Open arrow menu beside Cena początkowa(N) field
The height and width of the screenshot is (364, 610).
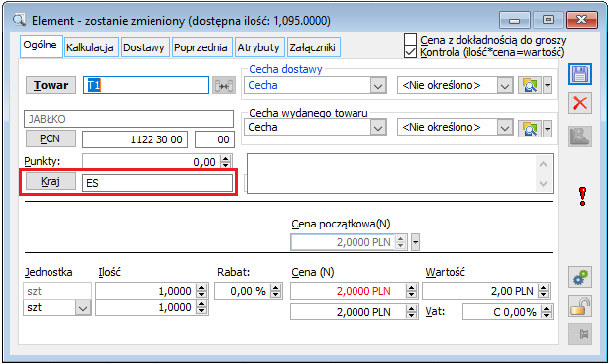point(415,242)
